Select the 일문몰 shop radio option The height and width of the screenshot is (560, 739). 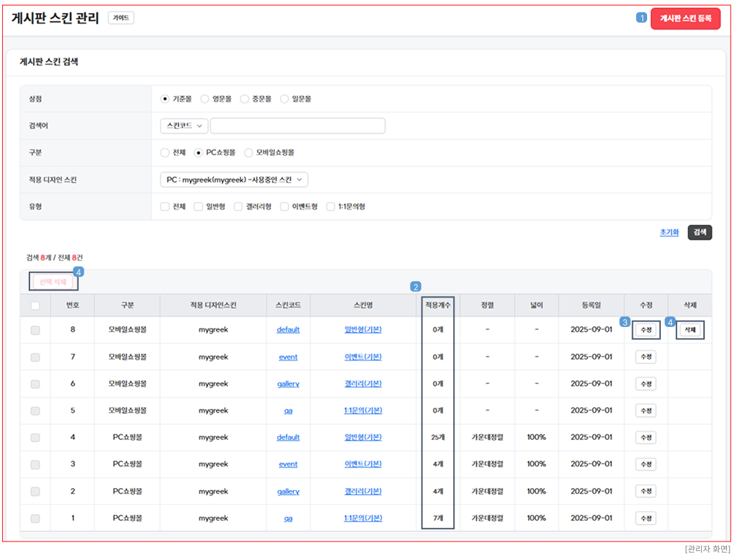(x=284, y=99)
